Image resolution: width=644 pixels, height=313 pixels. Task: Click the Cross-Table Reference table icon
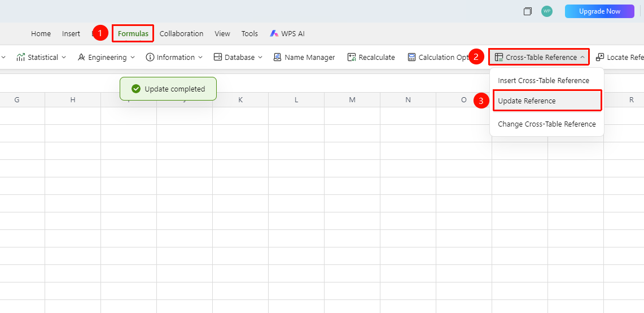tap(498, 57)
